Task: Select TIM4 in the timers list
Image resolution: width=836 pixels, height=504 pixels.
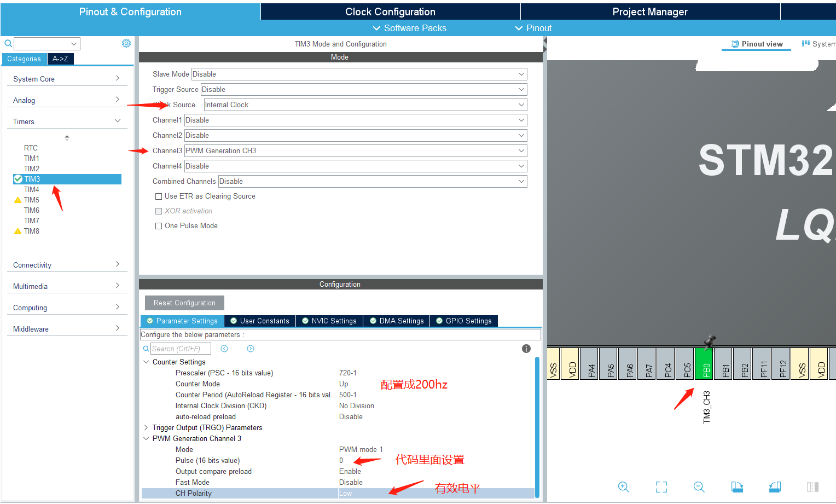Action: tap(32, 189)
